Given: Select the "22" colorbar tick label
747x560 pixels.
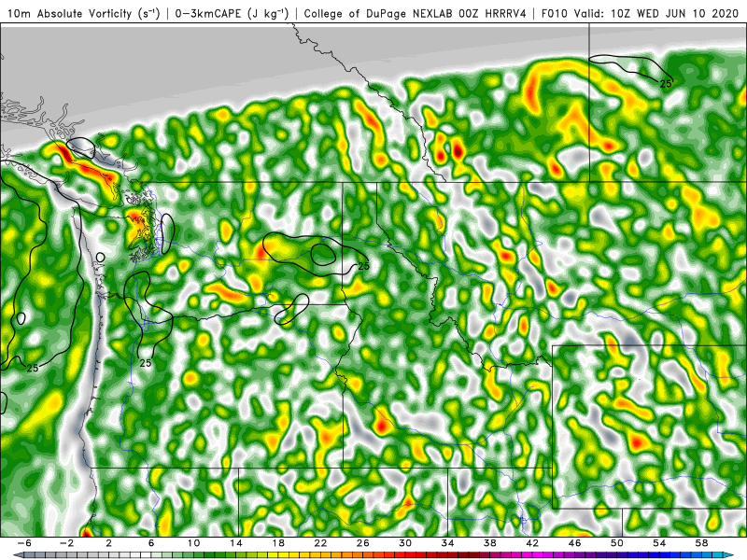Looking at the screenshot, I should [x=320, y=543].
